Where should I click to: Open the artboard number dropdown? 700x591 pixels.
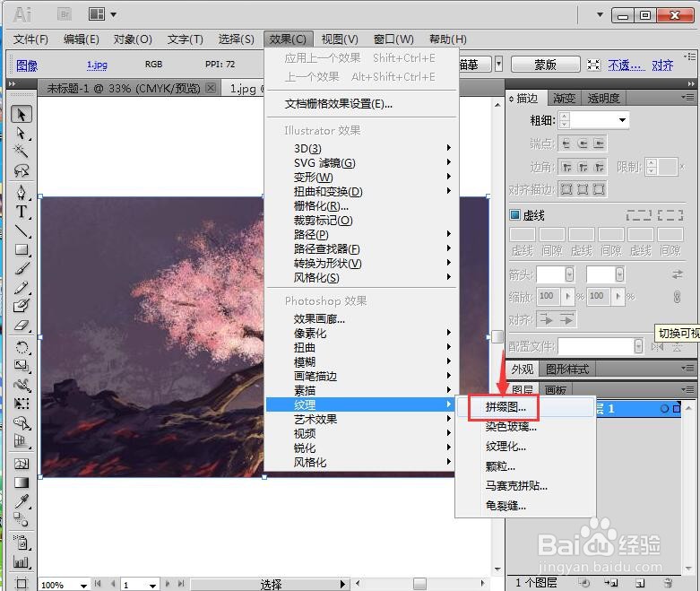click(152, 585)
